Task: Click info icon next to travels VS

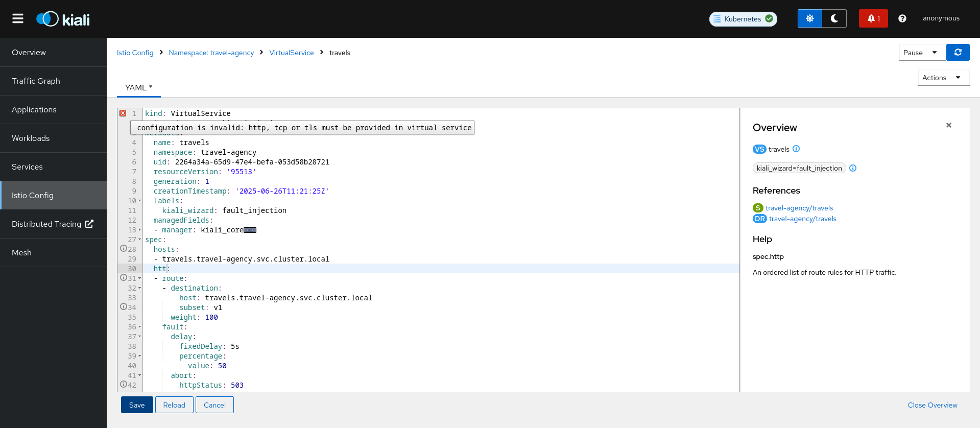Action: tap(796, 149)
